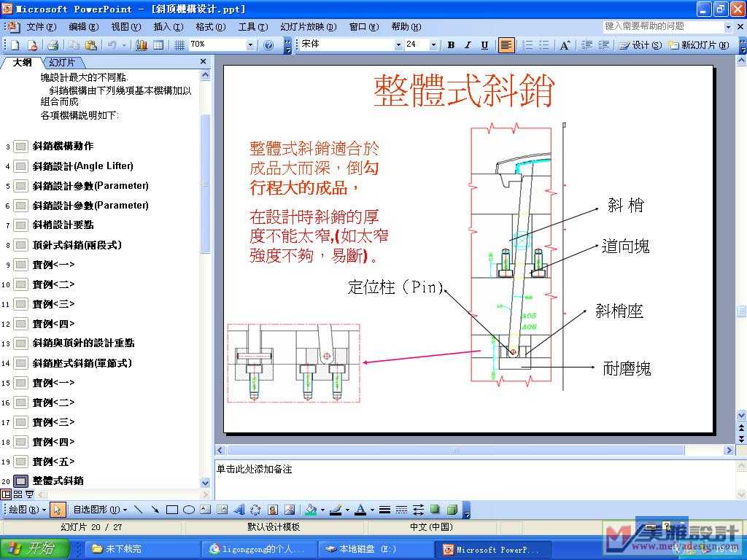Click slide icon next to 斜銷機構動作
The width and height of the screenshot is (747, 560).
click(20, 146)
